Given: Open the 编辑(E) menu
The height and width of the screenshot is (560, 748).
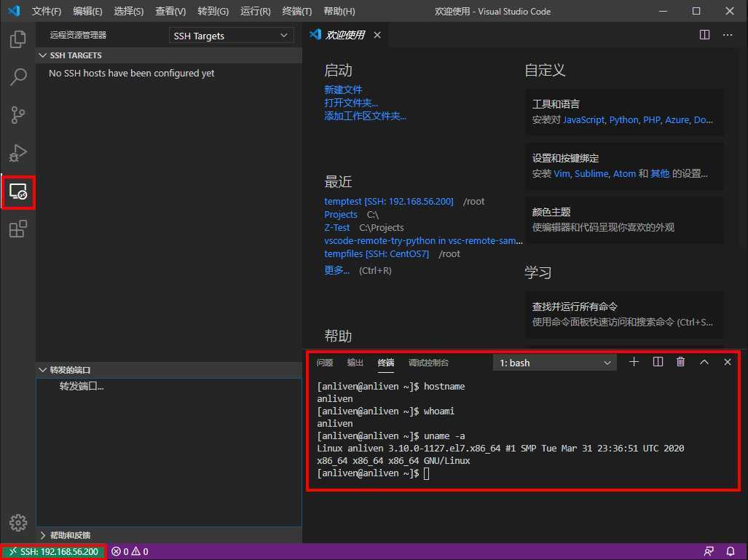Looking at the screenshot, I should 87,11.
